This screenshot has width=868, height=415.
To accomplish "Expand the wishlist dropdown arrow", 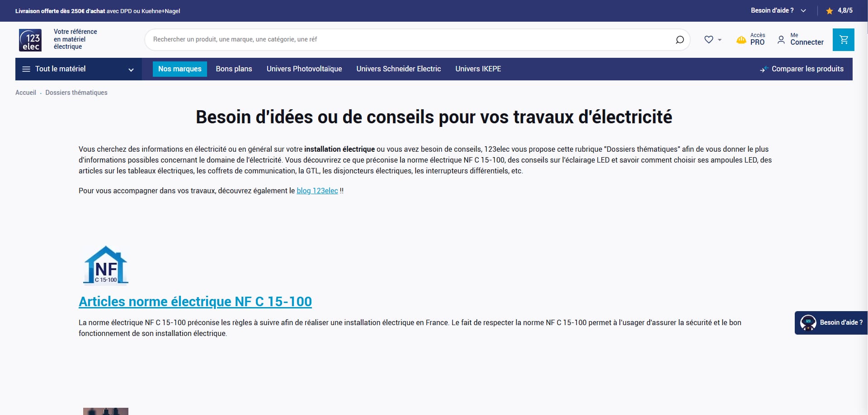I will click(720, 40).
